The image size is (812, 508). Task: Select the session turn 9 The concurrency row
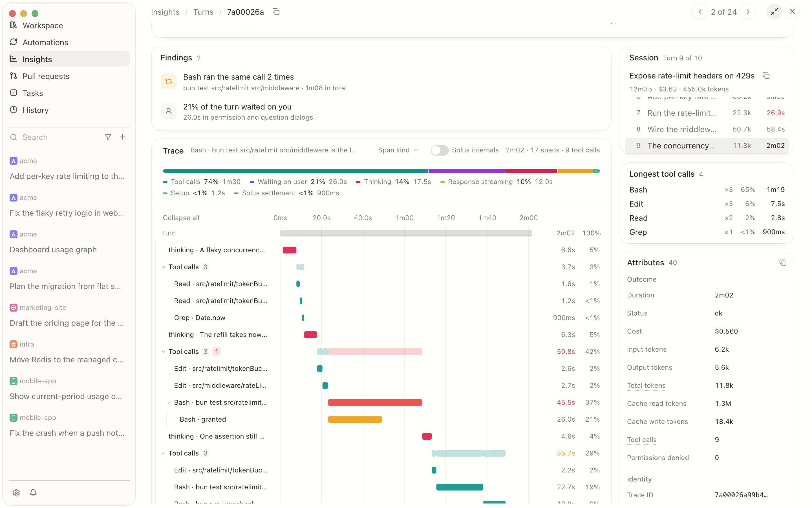coord(707,146)
